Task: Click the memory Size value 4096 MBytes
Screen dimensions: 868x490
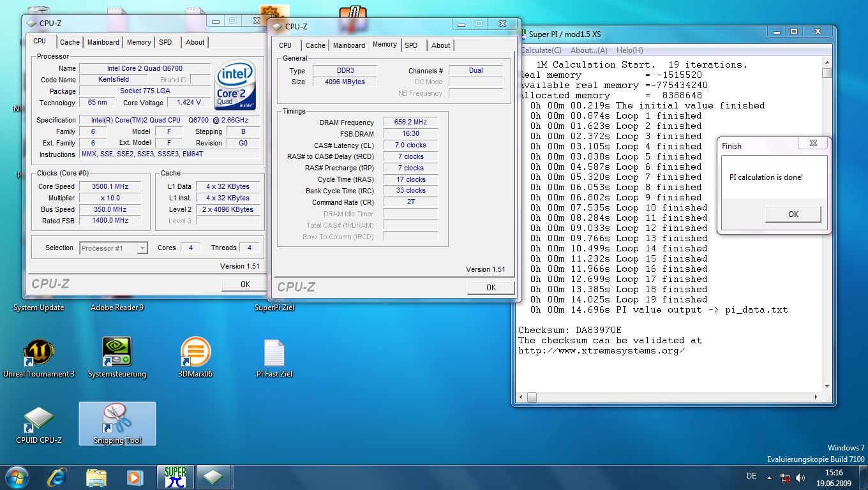Action: coord(345,82)
